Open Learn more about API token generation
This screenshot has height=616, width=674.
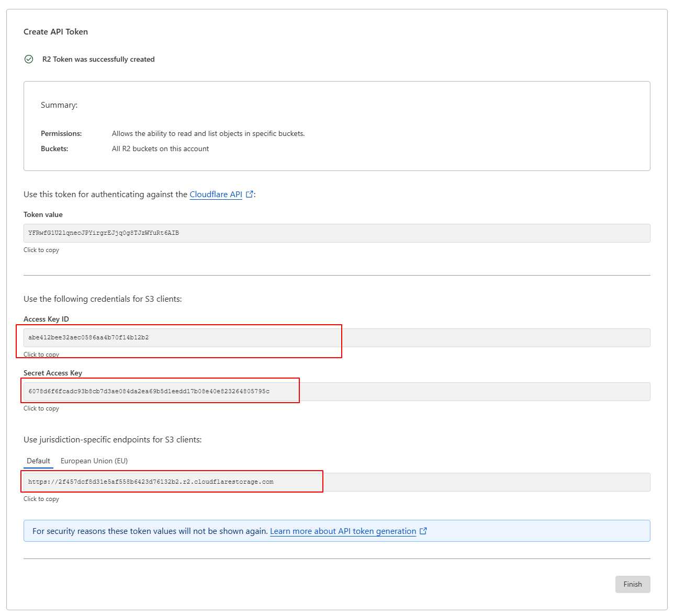(343, 531)
